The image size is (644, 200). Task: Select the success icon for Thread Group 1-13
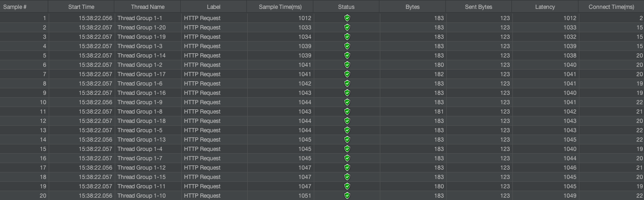coord(347,140)
